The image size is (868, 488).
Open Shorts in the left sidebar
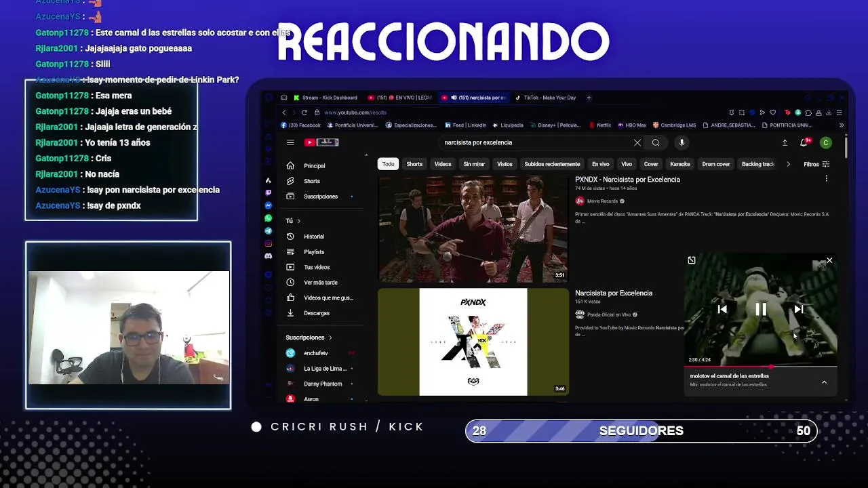point(312,181)
